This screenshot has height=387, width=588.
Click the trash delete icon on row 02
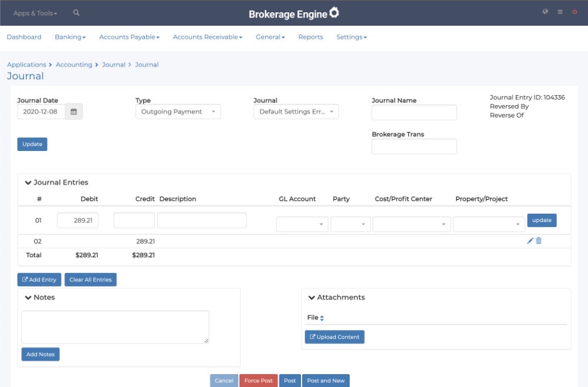click(x=539, y=241)
